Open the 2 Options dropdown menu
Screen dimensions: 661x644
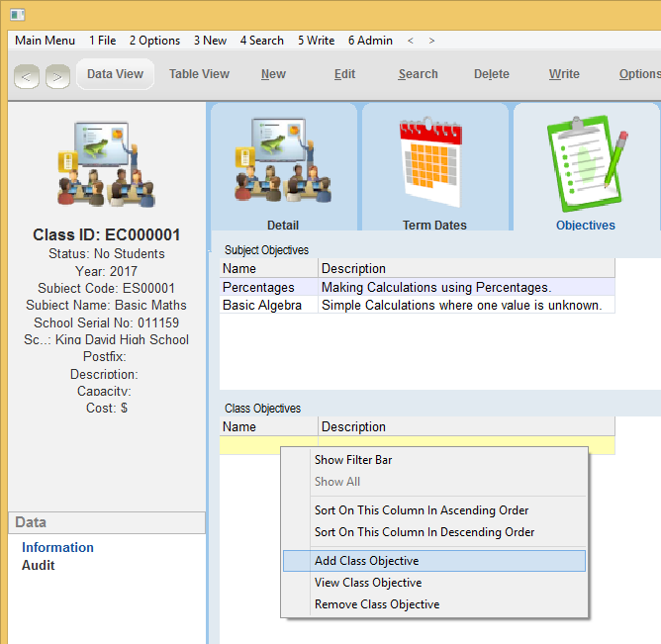point(154,41)
